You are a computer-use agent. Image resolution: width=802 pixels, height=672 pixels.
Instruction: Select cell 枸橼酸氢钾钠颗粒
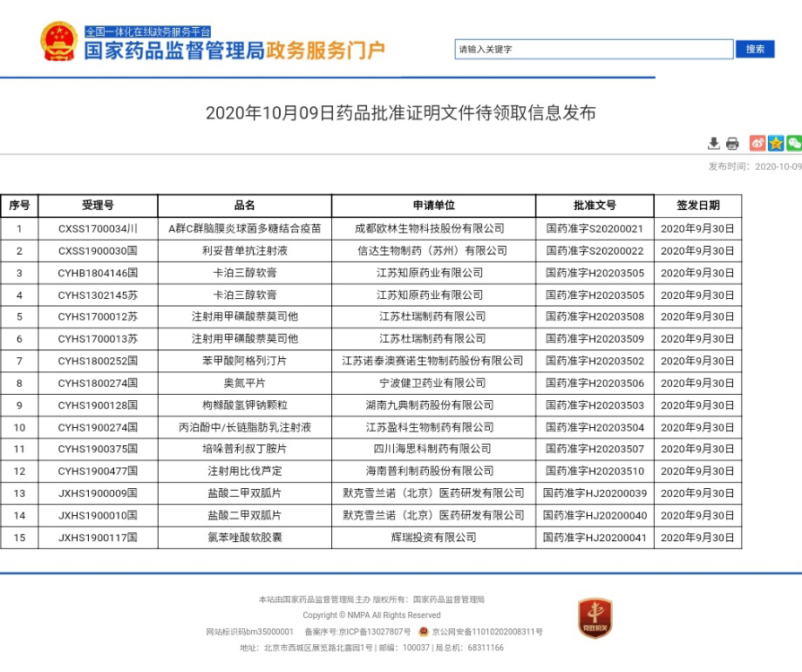(244, 405)
